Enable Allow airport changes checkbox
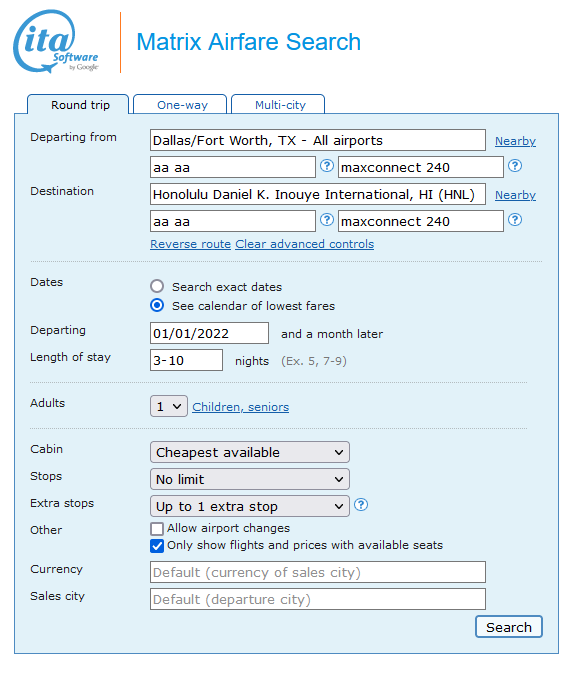Screen dimensions: 566x673 157,528
